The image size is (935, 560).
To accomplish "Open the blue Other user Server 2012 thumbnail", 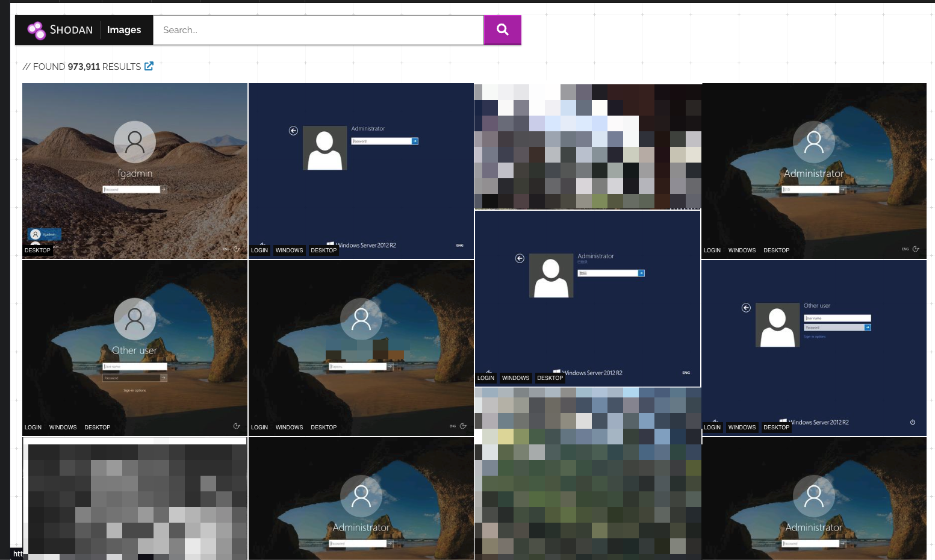I will click(814, 348).
